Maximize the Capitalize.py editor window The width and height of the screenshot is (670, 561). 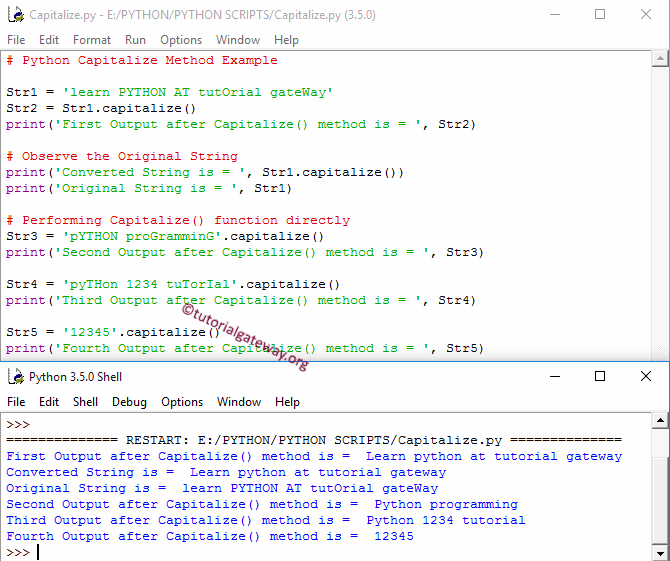point(600,15)
